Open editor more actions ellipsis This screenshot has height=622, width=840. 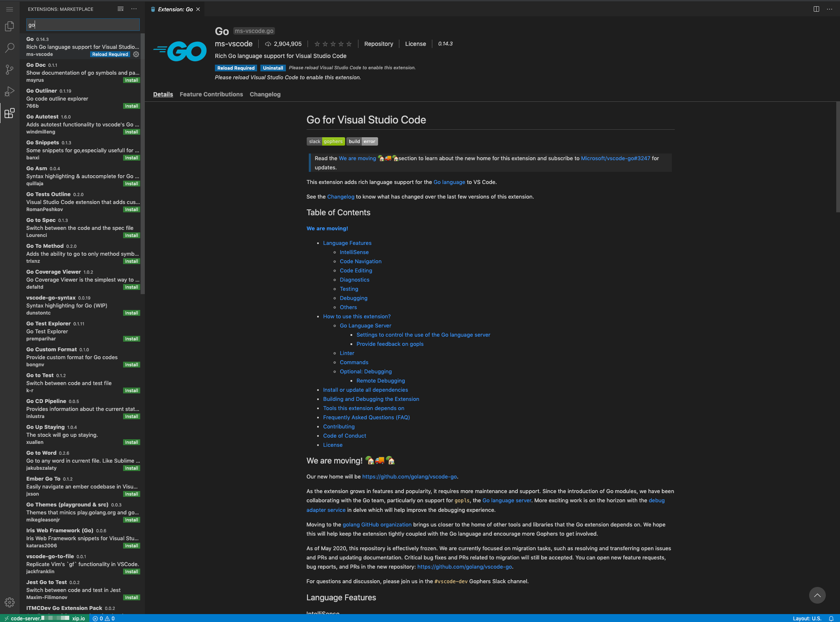pyautogui.click(x=830, y=9)
